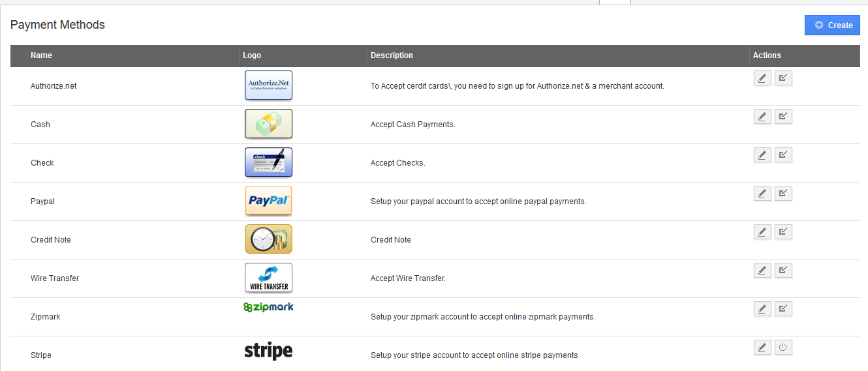The image size is (868, 371).
Task: Edit the Cash payment method
Action: [x=762, y=117]
